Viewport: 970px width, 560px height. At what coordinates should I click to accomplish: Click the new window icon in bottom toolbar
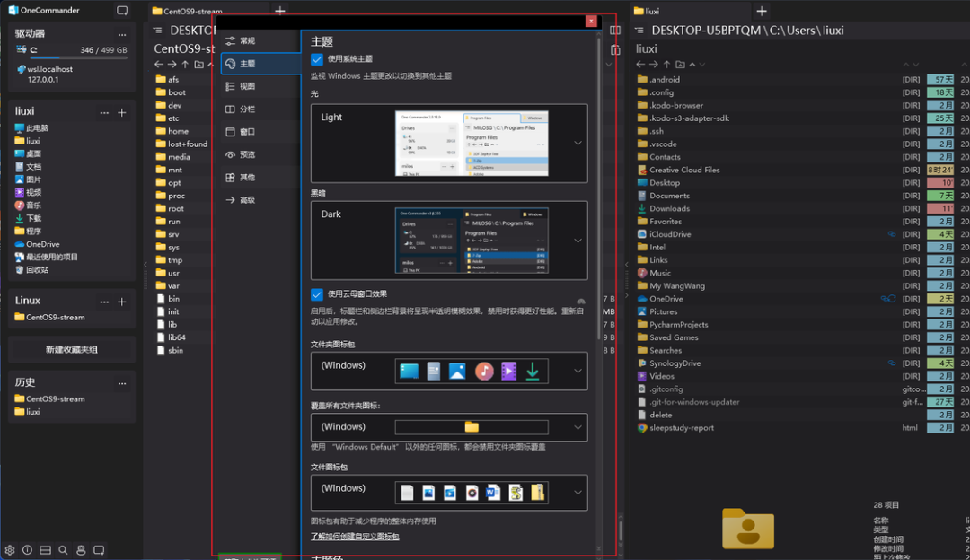point(99,550)
